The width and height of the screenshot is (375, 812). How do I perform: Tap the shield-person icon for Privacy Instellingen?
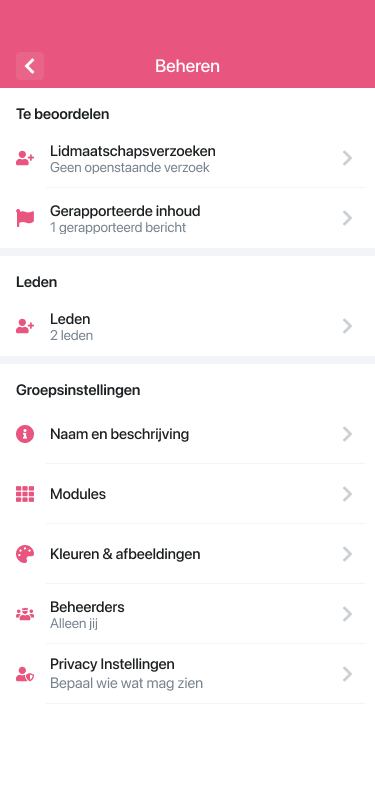tap(25, 674)
